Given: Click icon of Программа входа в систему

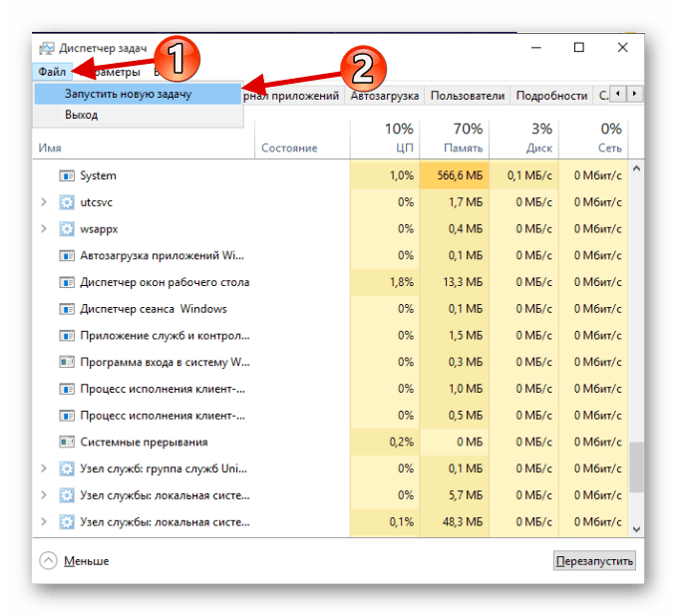Looking at the screenshot, I should (x=67, y=362).
